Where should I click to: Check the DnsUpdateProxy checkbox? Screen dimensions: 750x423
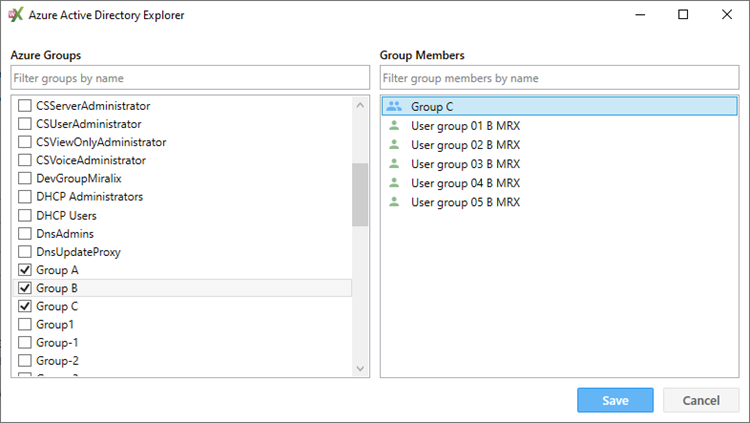coord(25,252)
